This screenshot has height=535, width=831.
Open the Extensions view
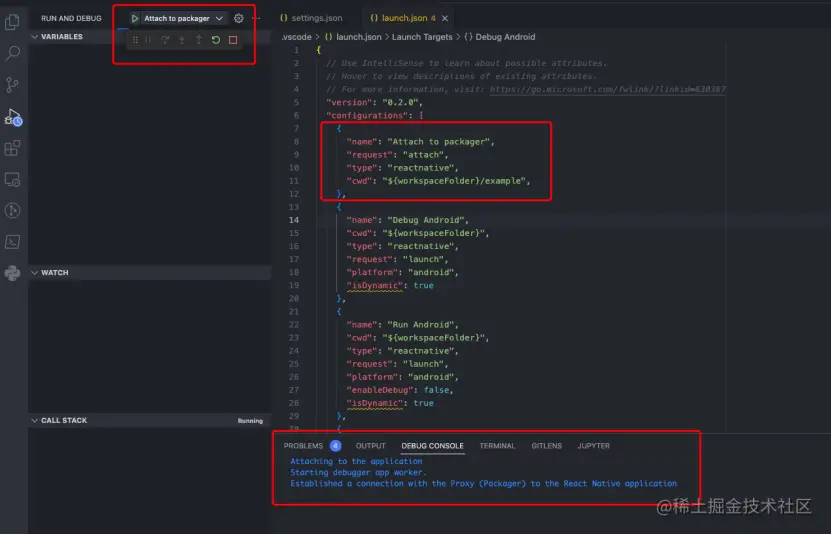point(12,148)
